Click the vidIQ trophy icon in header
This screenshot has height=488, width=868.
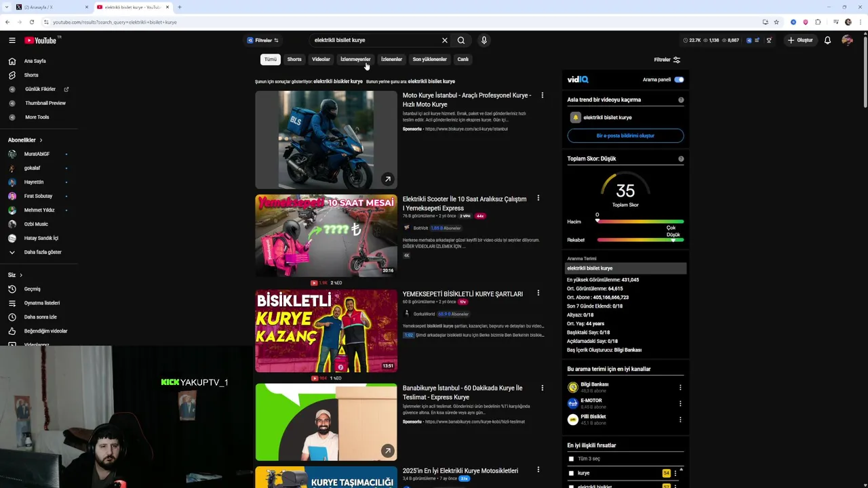(x=769, y=40)
